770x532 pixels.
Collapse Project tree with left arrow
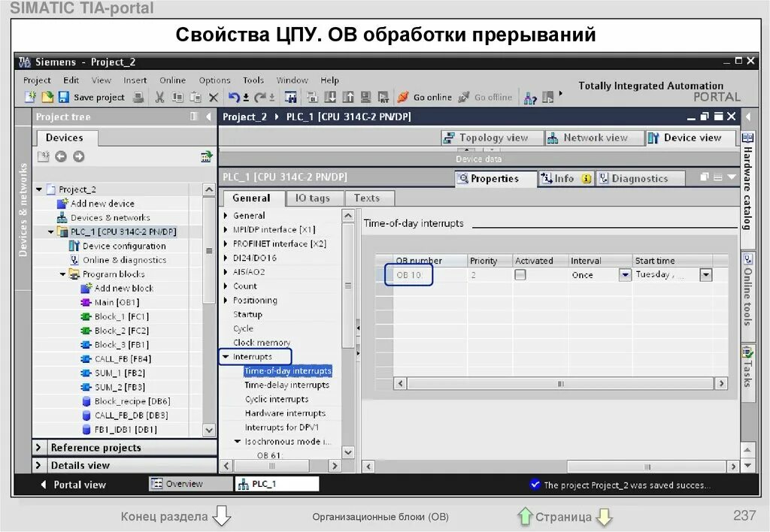[209, 116]
